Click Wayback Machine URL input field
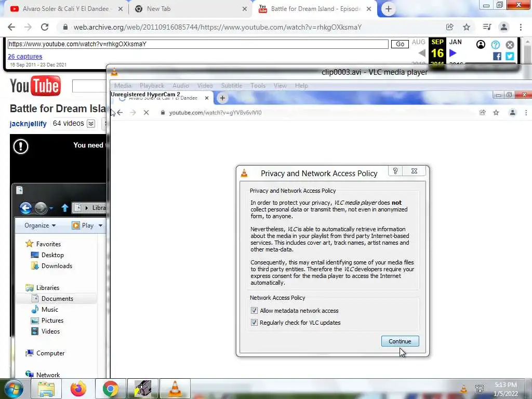The height and width of the screenshot is (399, 532). pos(198,44)
